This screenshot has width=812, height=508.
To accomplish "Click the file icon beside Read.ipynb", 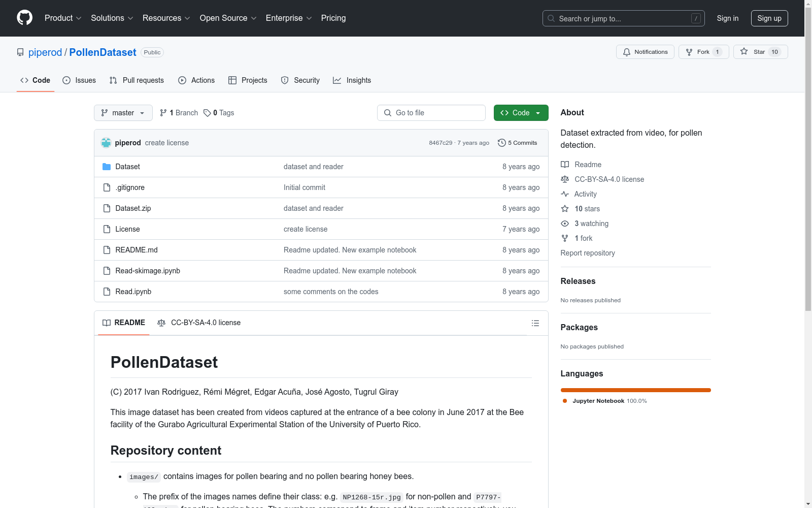I will (107, 292).
